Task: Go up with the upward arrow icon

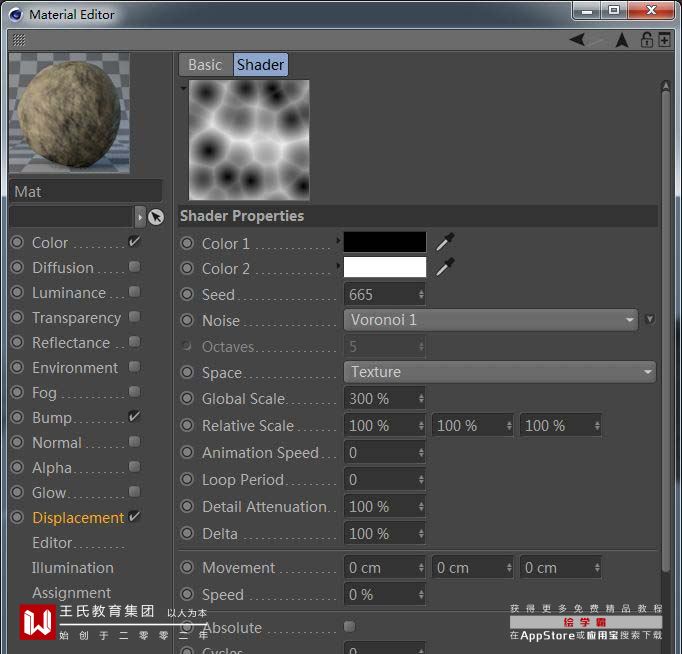Action: click(622, 40)
